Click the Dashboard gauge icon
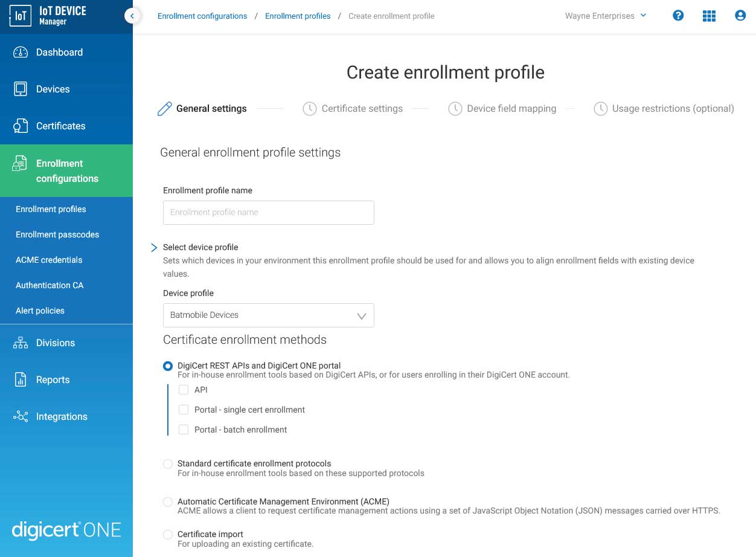This screenshot has width=756, height=557. point(21,53)
